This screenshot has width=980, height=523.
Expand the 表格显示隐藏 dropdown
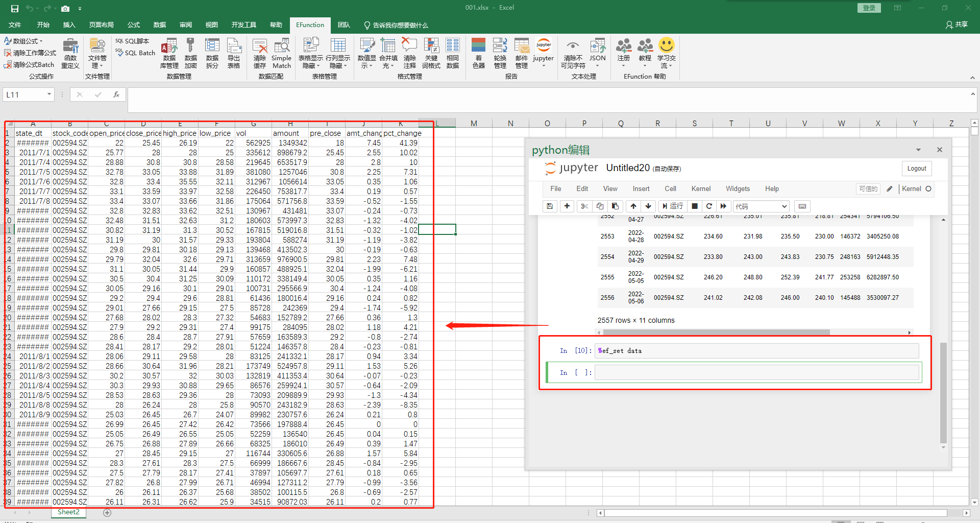click(311, 53)
